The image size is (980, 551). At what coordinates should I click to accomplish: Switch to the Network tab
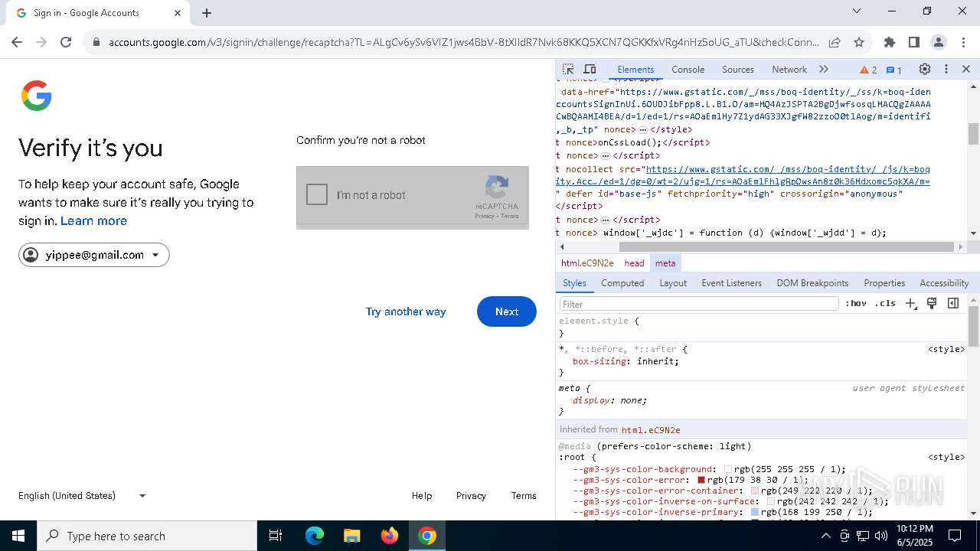point(789,70)
